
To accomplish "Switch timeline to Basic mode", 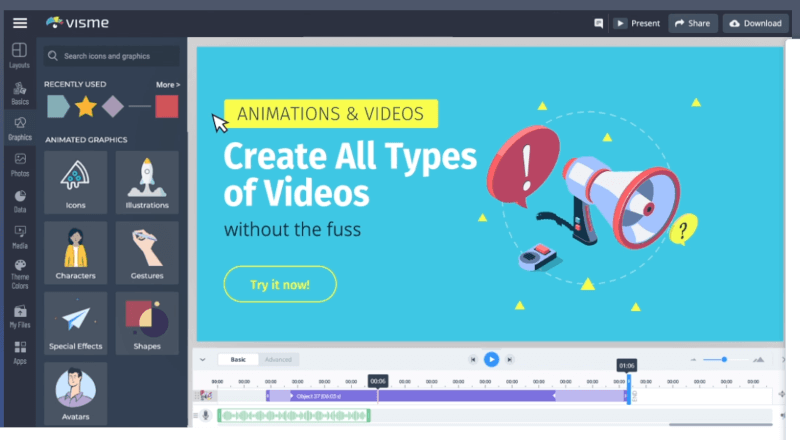I will (238, 359).
